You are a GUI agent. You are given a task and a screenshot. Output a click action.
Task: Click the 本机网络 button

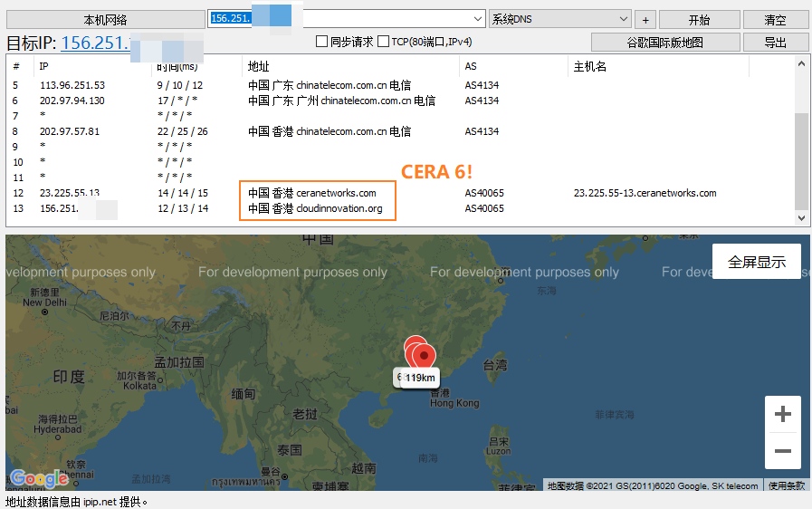pyautogui.click(x=106, y=20)
